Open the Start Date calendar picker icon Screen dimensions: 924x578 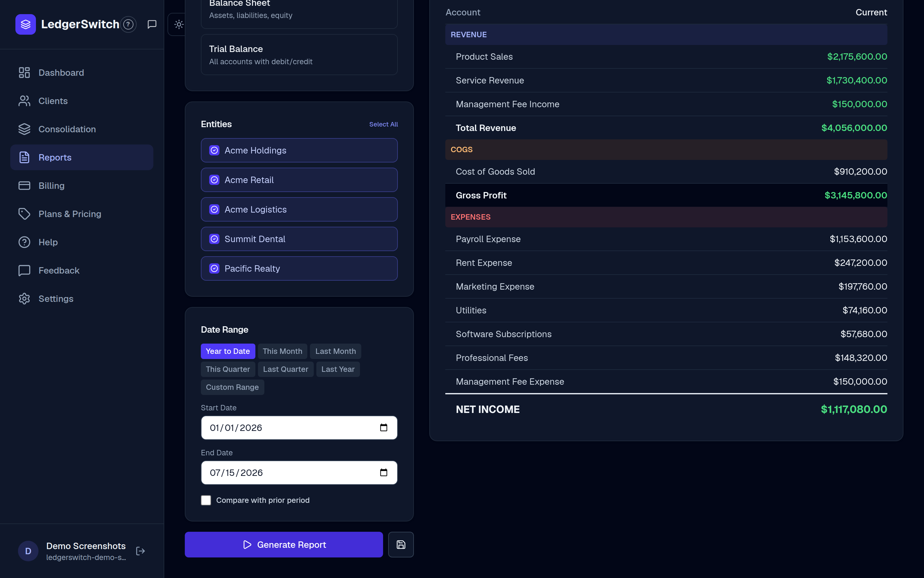384,428
